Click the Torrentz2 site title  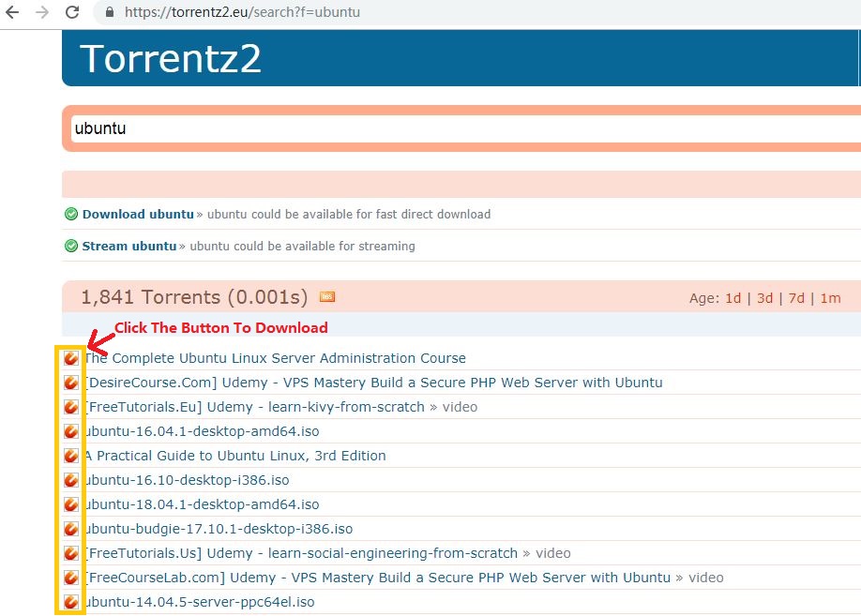click(171, 58)
